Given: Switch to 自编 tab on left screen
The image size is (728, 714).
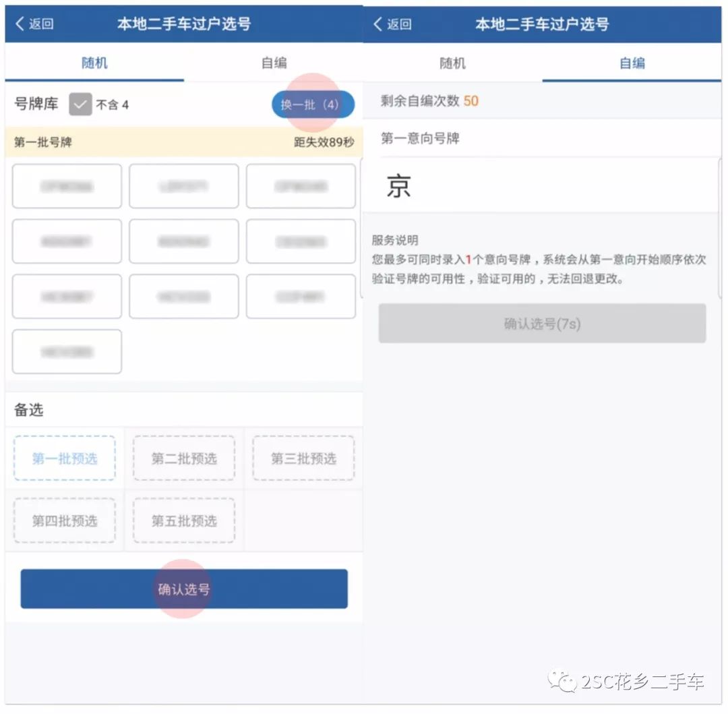Looking at the screenshot, I should click(x=274, y=63).
